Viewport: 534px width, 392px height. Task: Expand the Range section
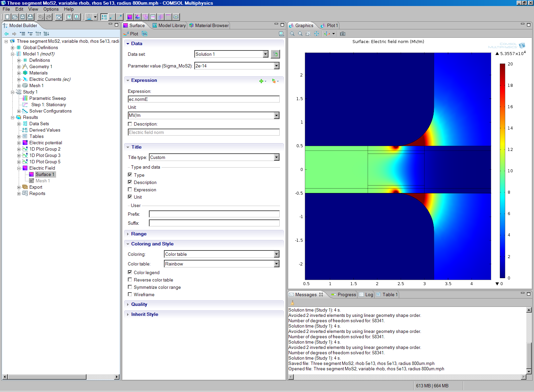(139, 234)
